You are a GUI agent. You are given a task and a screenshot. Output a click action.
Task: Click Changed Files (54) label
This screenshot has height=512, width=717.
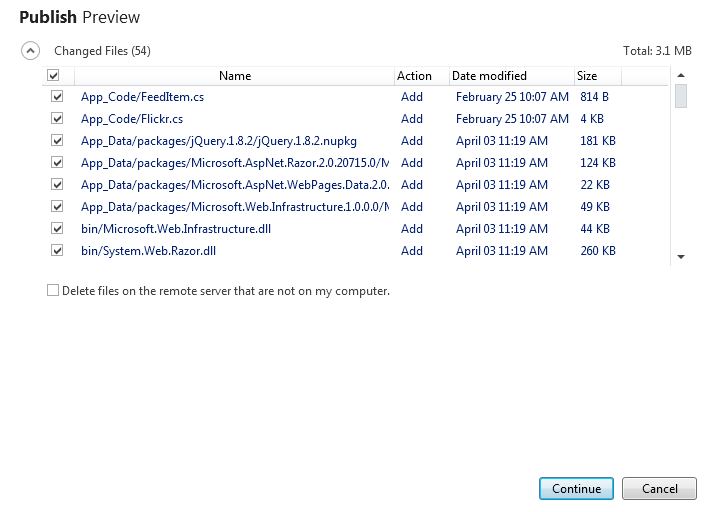pyautogui.click(x=102, y=51)
